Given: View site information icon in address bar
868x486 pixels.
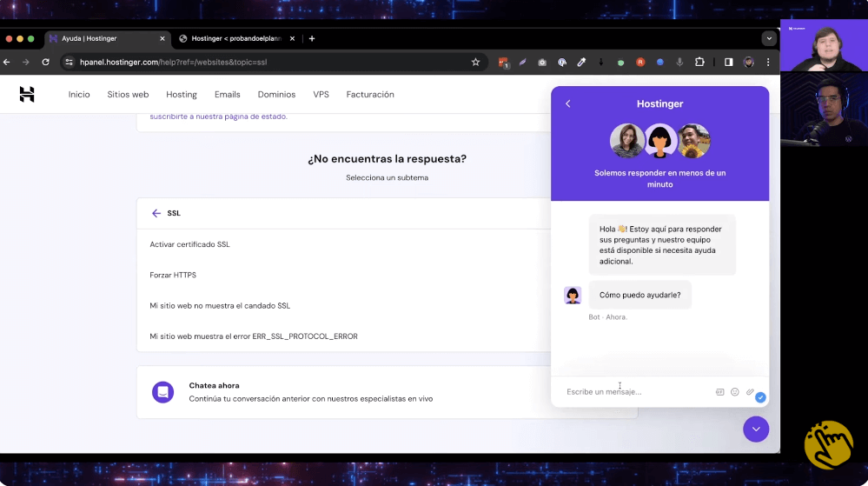Looking at the screenshot, I should pos(69,62).
